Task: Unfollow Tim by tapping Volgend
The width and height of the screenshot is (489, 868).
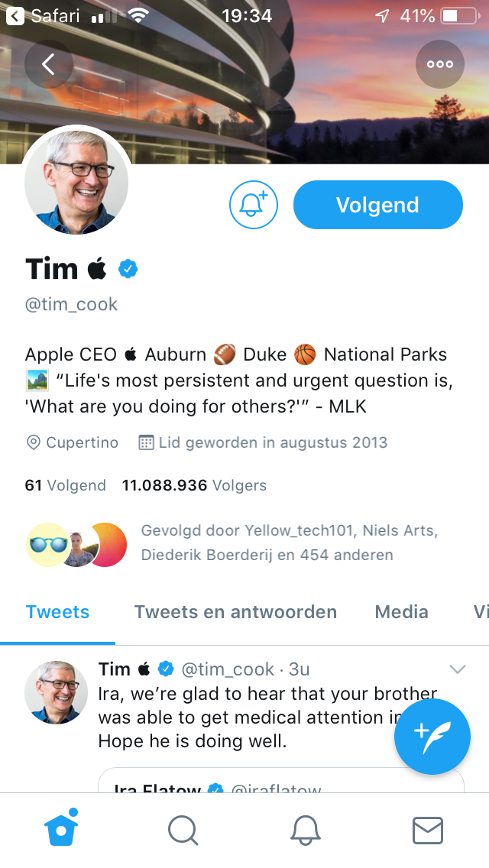Action: pos(377,205)
